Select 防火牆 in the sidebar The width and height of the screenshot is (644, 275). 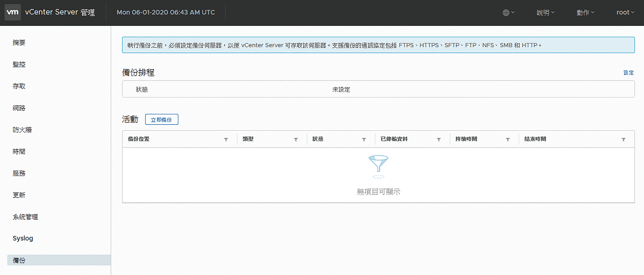click(x=22, y=130)
